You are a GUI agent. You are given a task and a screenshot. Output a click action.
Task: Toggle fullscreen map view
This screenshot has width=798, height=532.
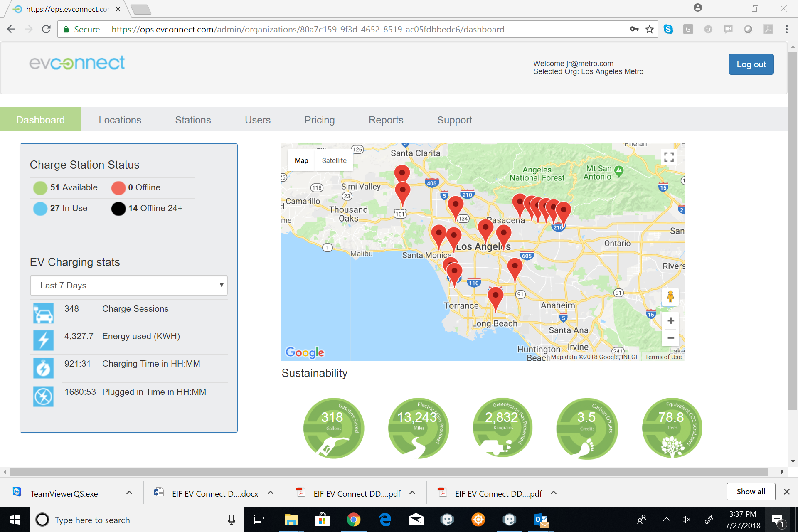click(669, 157)
